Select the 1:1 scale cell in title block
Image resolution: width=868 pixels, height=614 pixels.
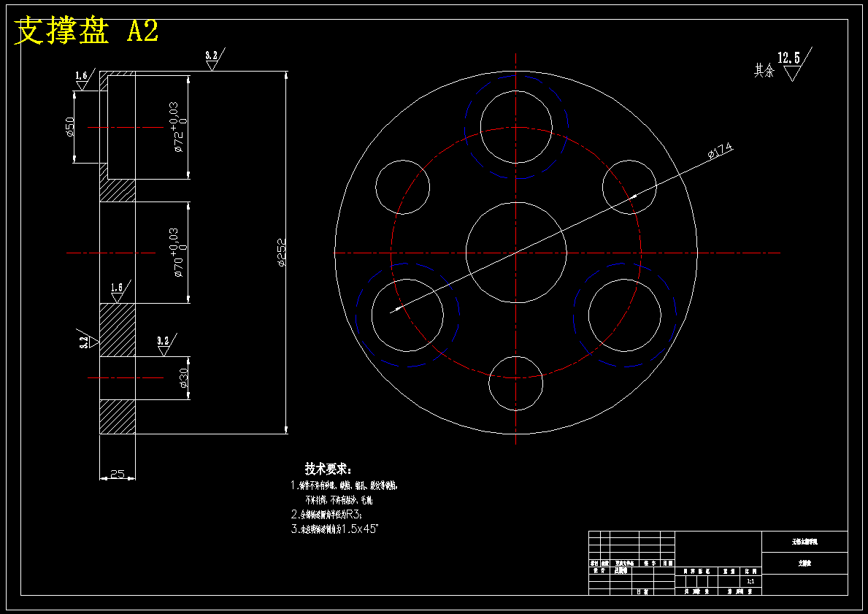[x=750, y=582]
